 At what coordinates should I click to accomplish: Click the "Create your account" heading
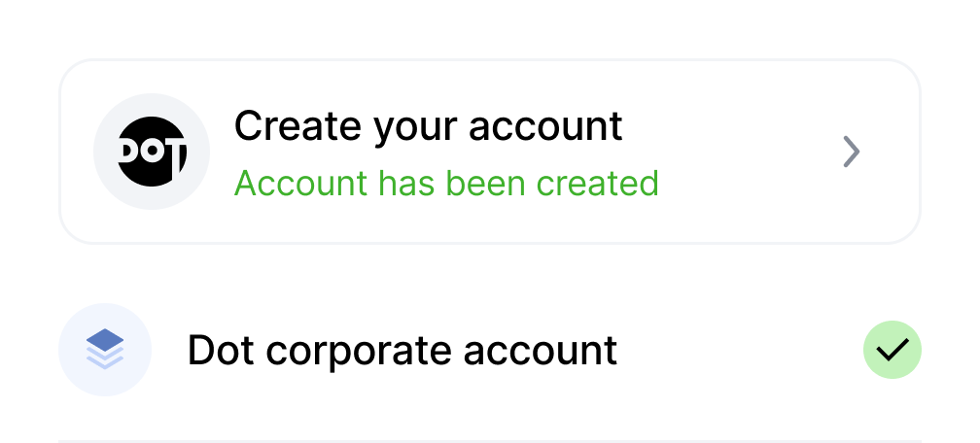point(428,125)
